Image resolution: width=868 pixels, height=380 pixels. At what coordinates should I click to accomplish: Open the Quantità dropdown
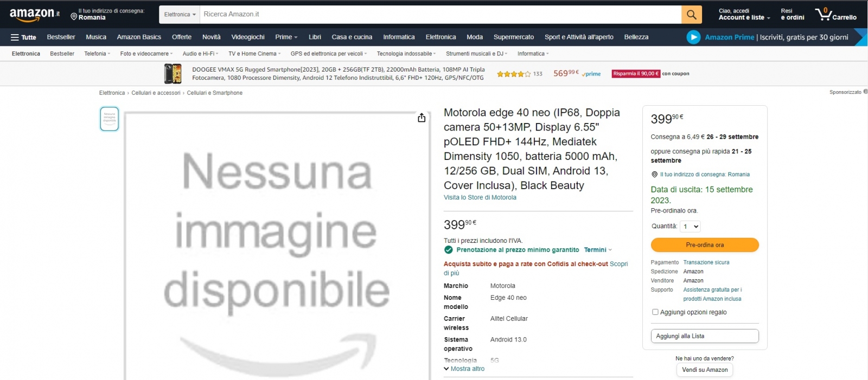click(x=690, y=227)
